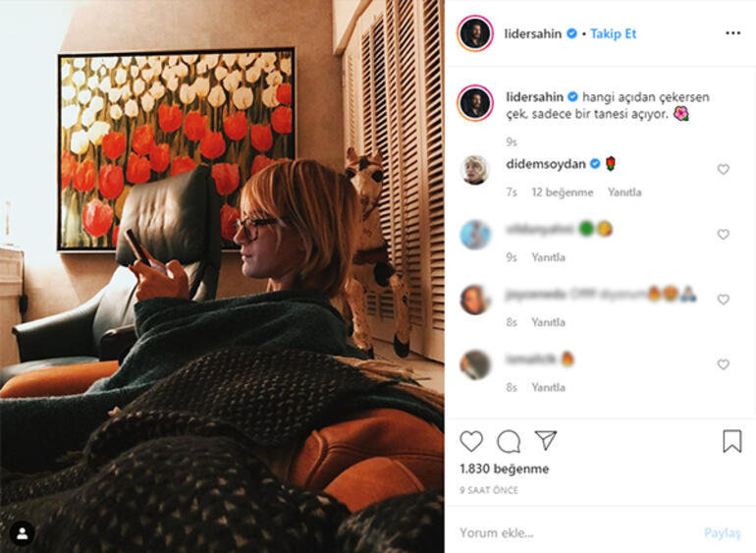Screen dimensions: 756x553
Task: Like the post with the heart icon
Action: click(x=471, y=441)
